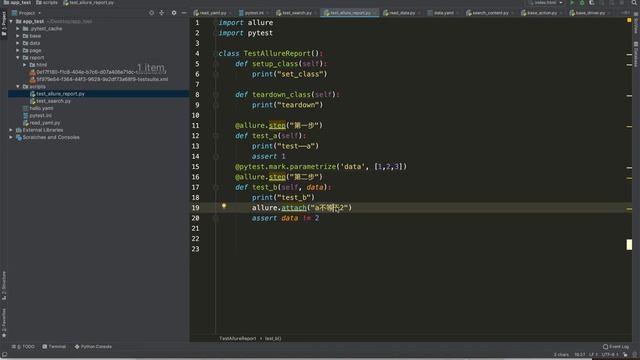This screenshot has width=640, height=360.
Task: Switch to search_content.py editor tab
Action: click(x=490, y=13)
